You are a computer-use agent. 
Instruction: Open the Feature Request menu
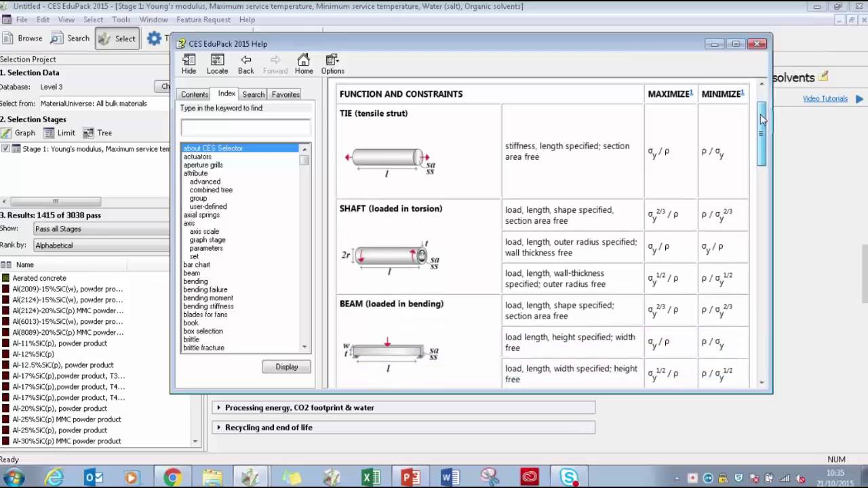coord(203,20)
